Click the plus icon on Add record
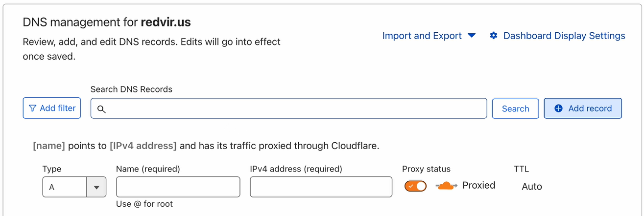The width and height of the screenshot is (644, 216). pos(558,108)
